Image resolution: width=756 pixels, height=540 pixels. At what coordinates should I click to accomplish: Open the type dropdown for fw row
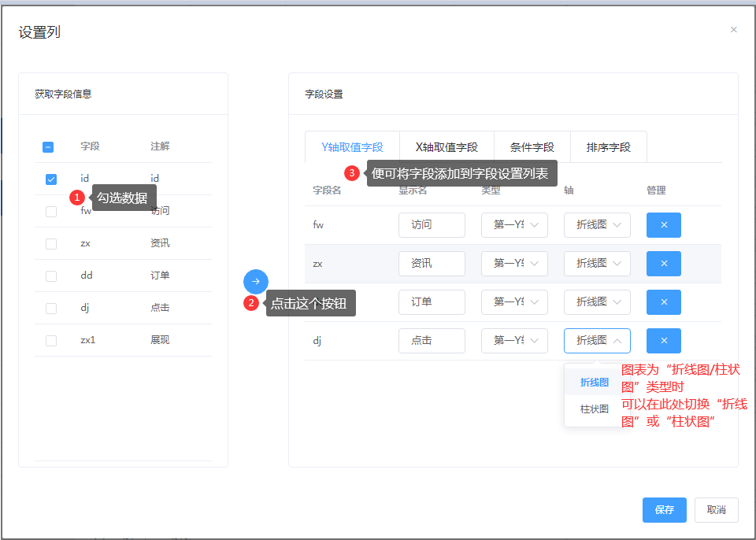[x=514, y=225]
